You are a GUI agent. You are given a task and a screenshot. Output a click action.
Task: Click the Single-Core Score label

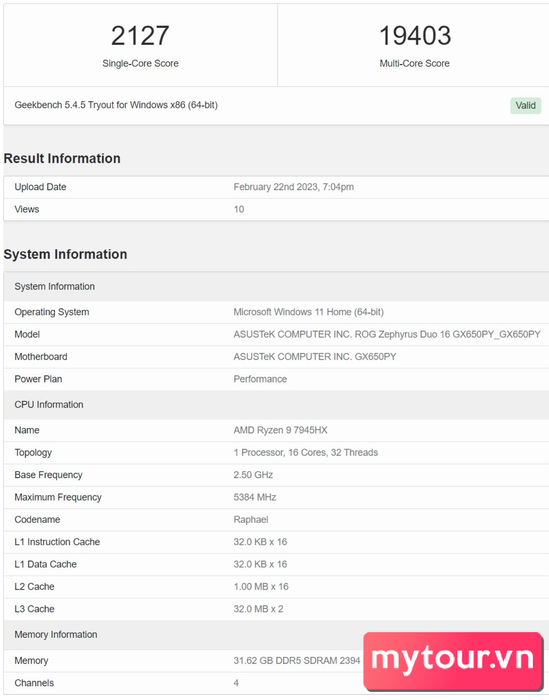pos(140,63)
